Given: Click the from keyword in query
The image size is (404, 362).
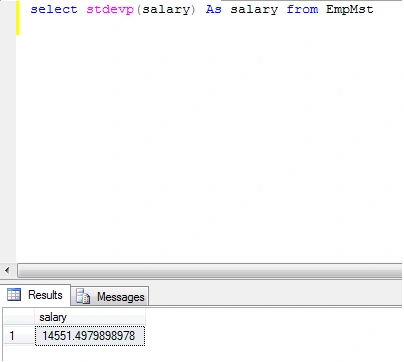Looking at the screenshot, I should pyautogui.click(x=302, y=9).
